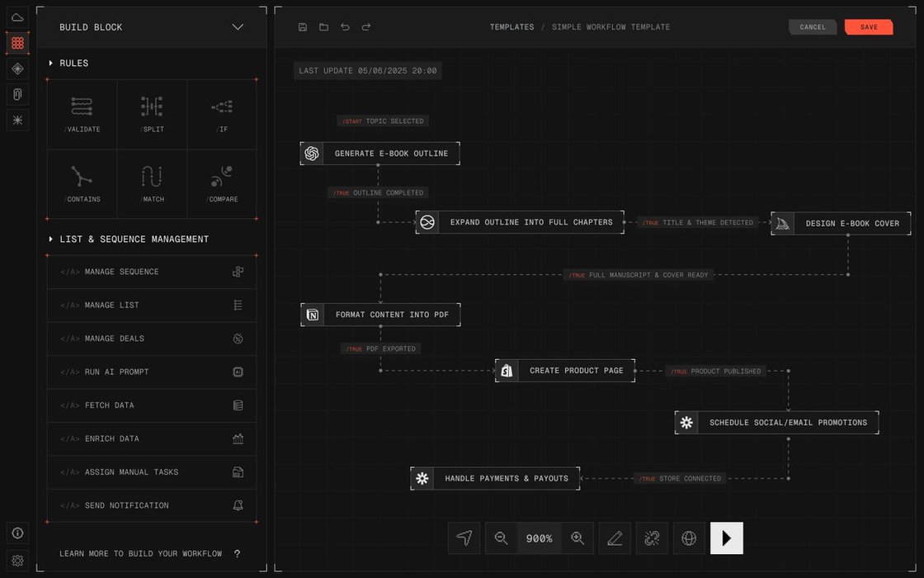Open the Build Block dropdown chevron
Viewport: 924px width, 578px height.
pyautogui.click(x=238, y=27)
